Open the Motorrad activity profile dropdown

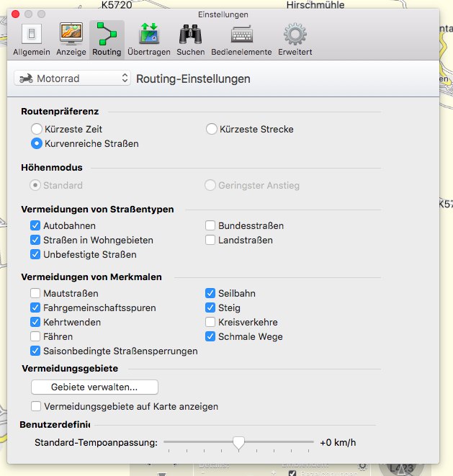tap(73, 78)
